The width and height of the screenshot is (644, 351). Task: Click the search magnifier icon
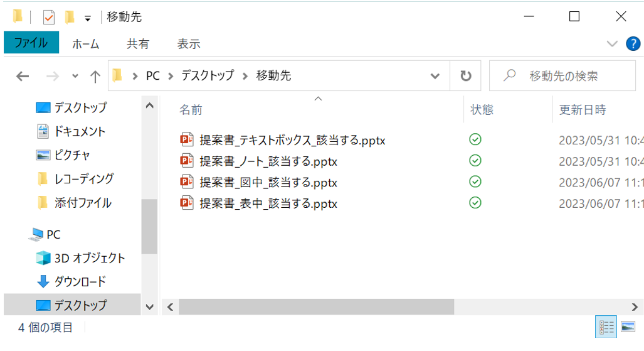click(509, 75)
